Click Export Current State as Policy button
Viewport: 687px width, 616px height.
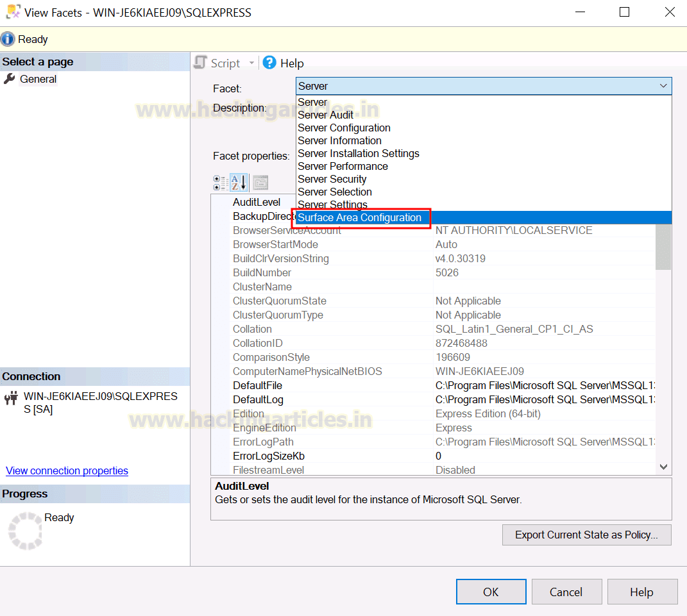click(587, 535)
